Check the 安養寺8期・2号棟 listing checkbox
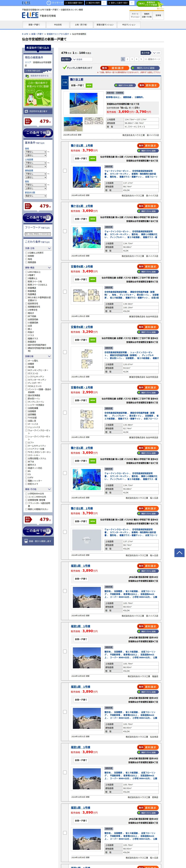Image resolution: width=186 pixels, height=868 pixels. [65, 352]
